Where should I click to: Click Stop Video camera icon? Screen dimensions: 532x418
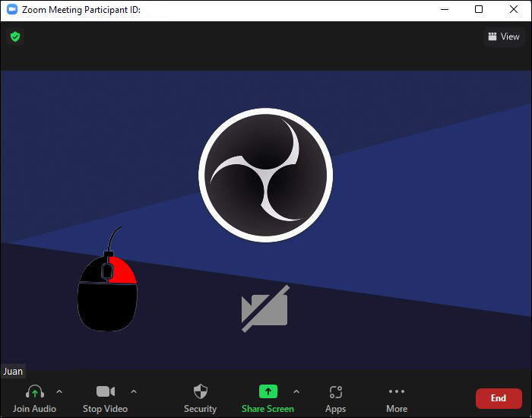(105, 391)
